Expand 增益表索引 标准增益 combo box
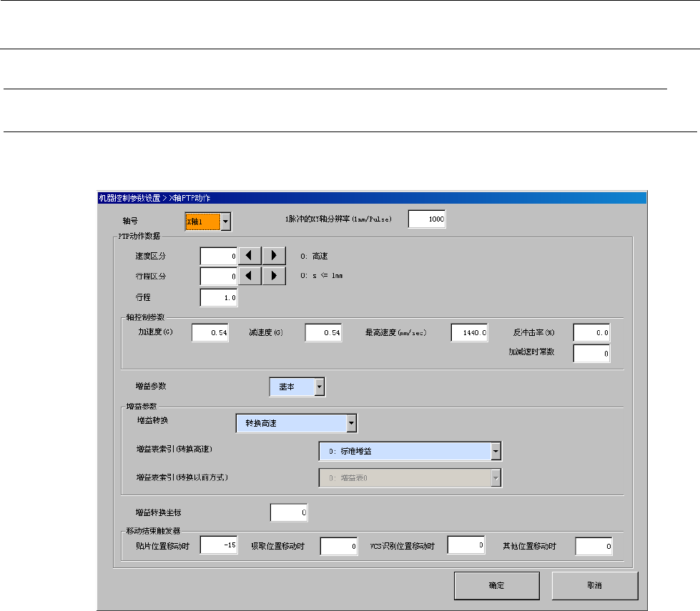This screenshot has width=700, height=611. (496, 451)
